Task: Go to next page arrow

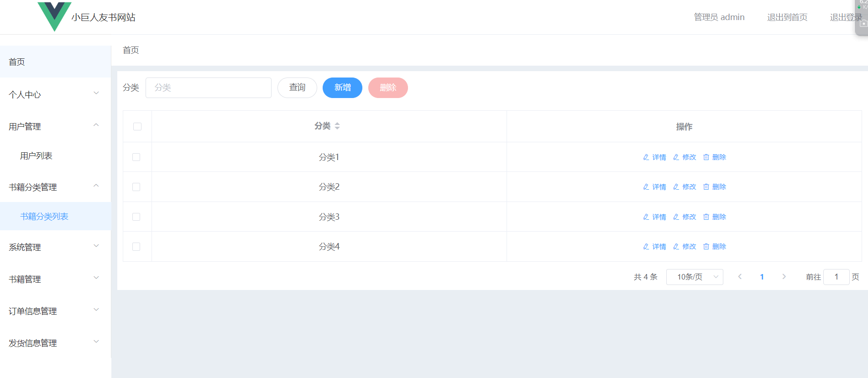Action: (x=784, y=276)
